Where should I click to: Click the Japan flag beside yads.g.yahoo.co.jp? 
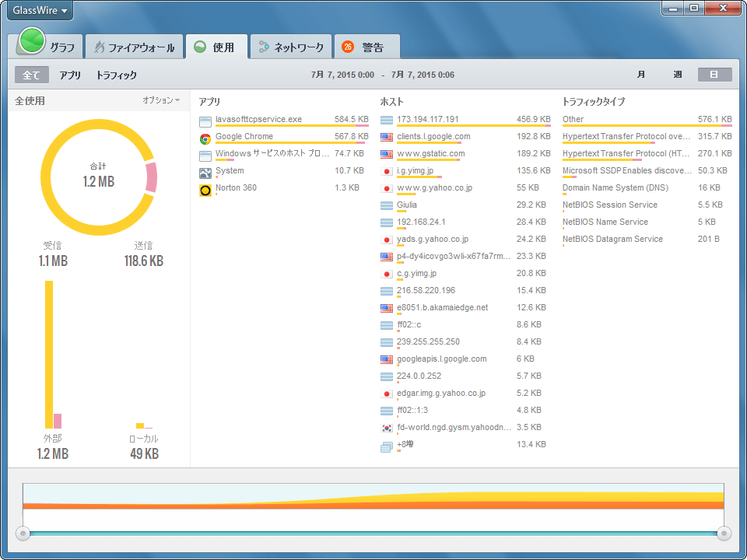point(387,240)
